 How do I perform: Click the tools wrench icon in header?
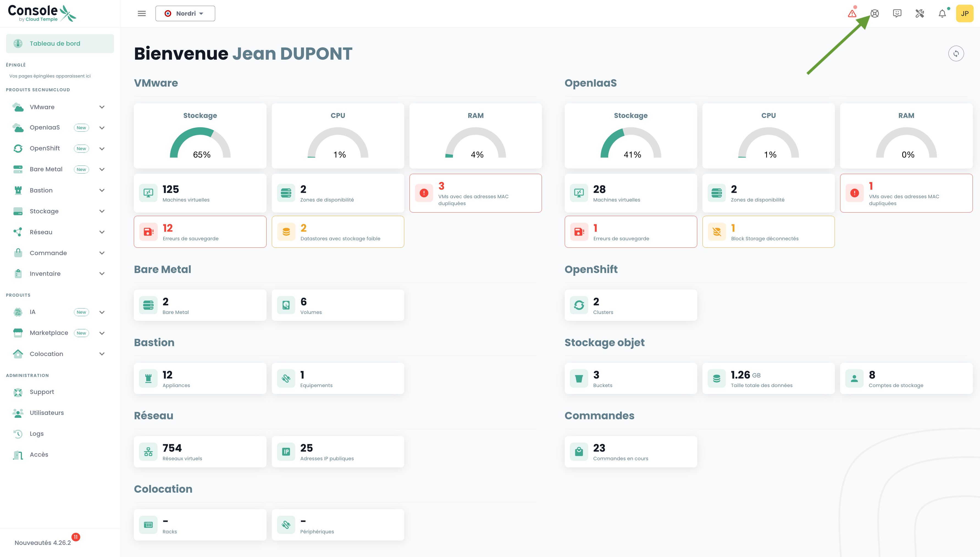pyautogui.click(x=920, y=14)
